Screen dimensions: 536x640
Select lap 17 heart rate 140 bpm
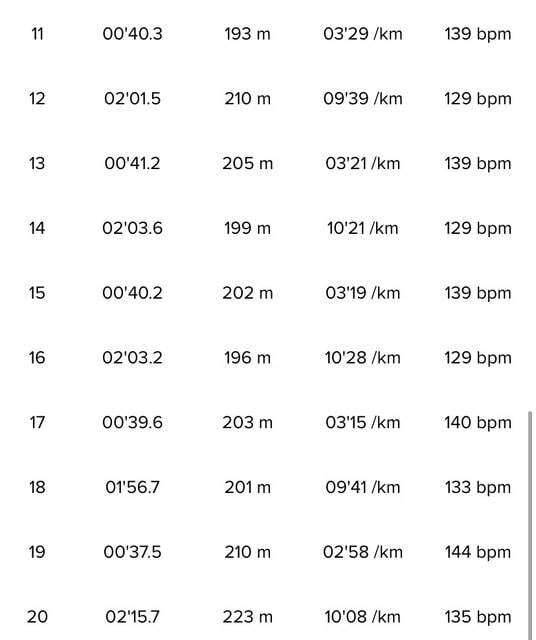click(x=478, y=423)
